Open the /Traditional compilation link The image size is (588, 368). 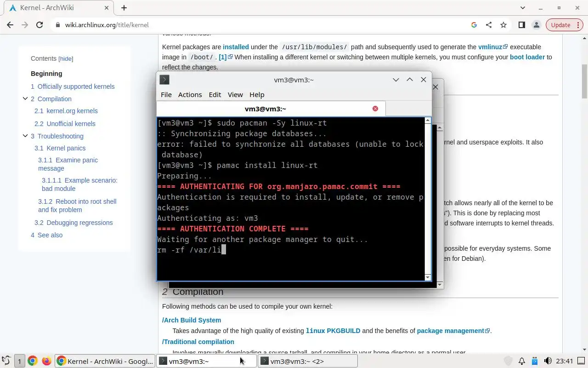(x=198, y=342)
